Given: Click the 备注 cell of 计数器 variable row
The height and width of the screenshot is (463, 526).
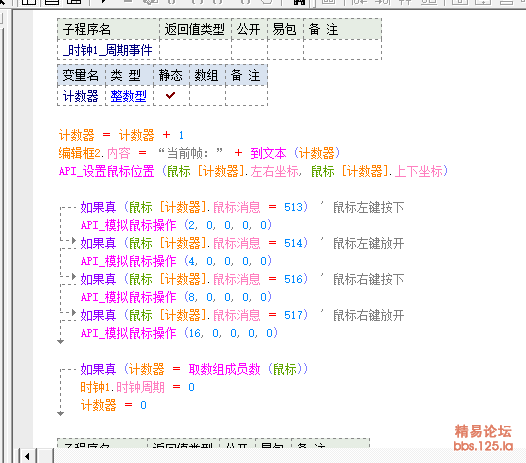Looking at the screenshot, I should (x=247, y=96).
